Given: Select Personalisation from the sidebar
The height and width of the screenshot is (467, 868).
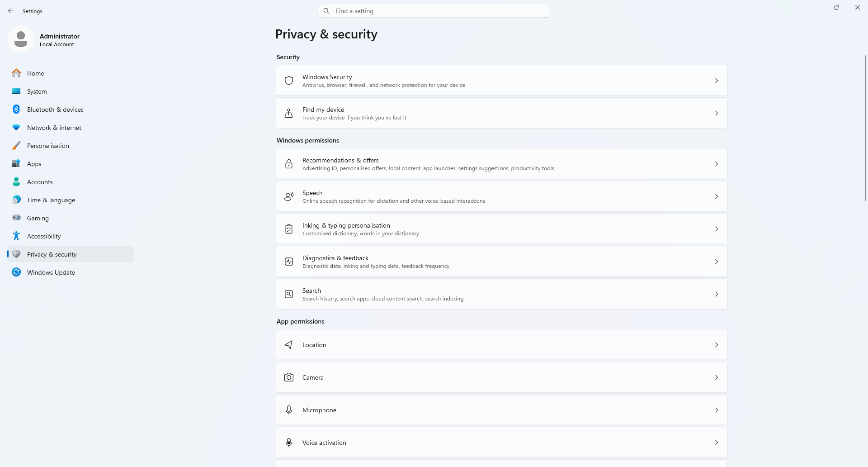Looking at the screenshot, I should pyautogui.click(x=48, y=146).
